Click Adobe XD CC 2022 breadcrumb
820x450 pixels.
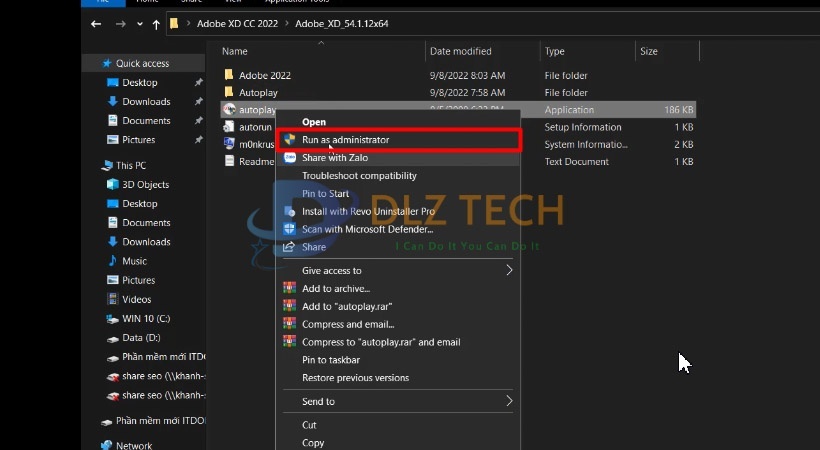point(237,24)
